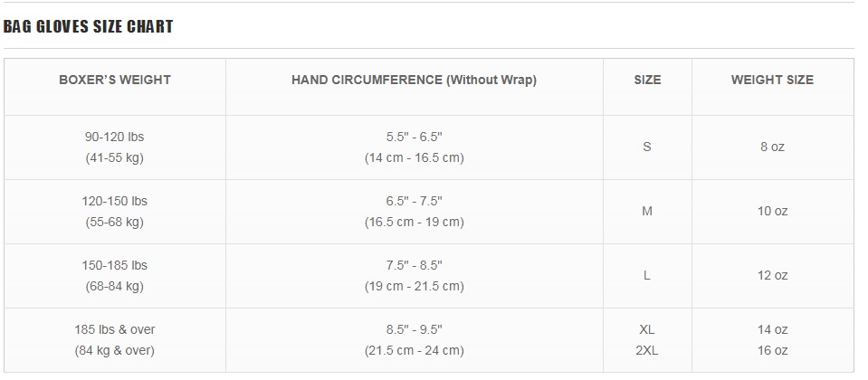The width and height of the screenshot is (868, 380).
Task: Click the 7.5" - 8.5" circumference cell
Action: pos(414,275)
